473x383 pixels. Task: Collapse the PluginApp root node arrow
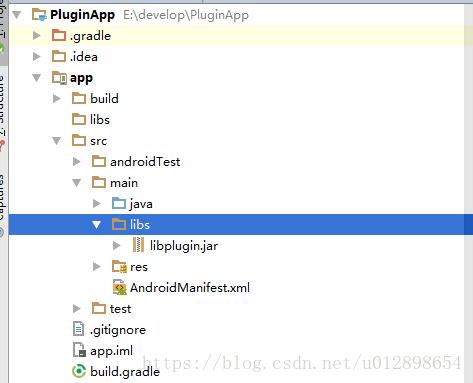click(17, 15)
